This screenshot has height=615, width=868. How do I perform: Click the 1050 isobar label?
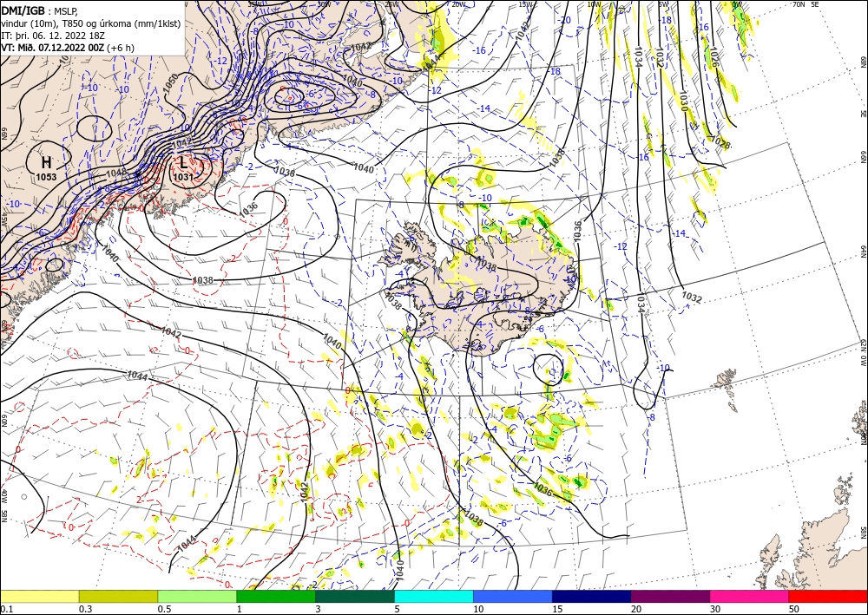170,82
